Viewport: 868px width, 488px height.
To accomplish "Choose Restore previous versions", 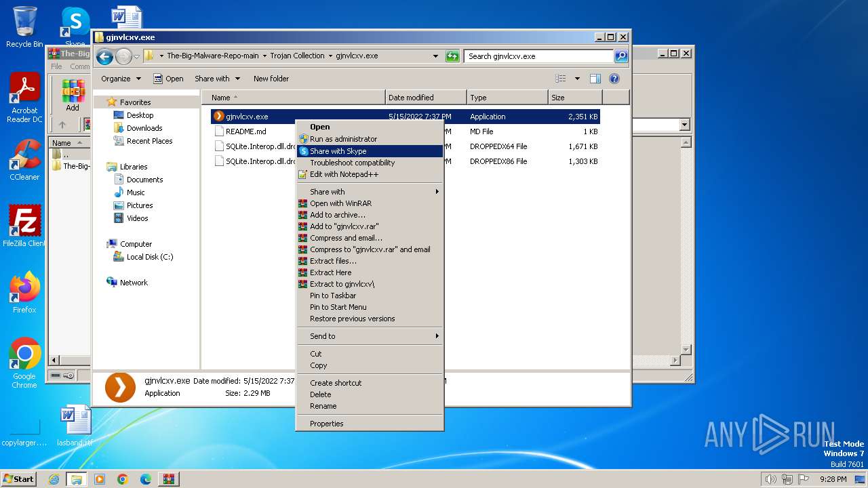I will 370,319.
